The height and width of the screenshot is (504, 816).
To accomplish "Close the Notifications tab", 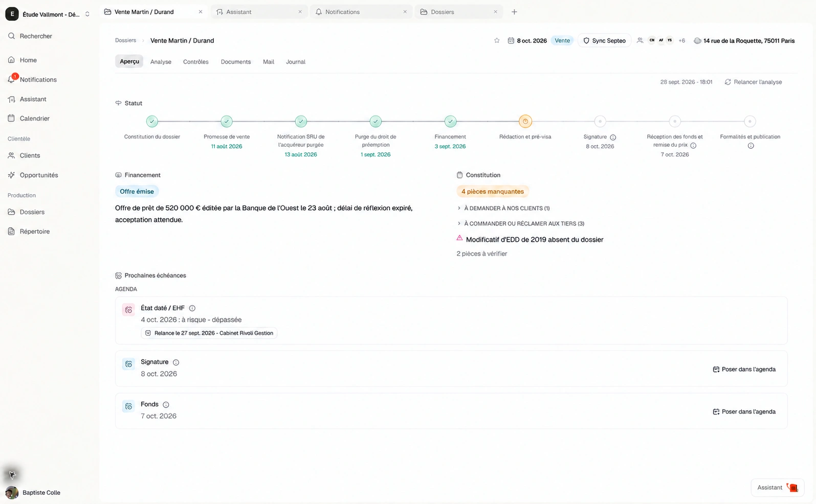I will click(405, 12).
